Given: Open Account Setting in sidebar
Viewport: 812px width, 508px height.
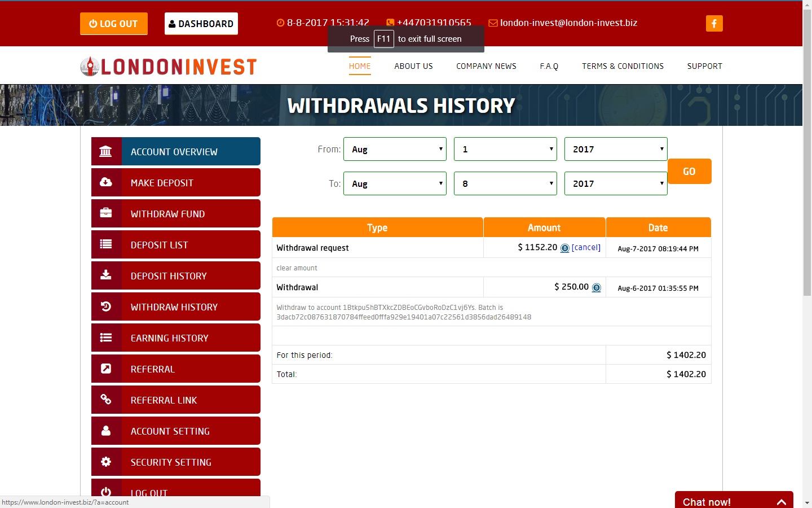Looking at the screenshot, I should click(176, 431).
